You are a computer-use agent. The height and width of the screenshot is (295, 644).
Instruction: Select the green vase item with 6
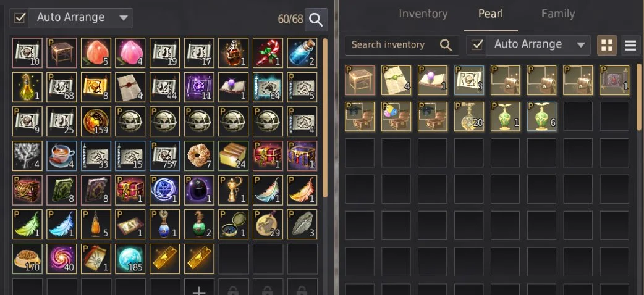click(x=542, y=117)
